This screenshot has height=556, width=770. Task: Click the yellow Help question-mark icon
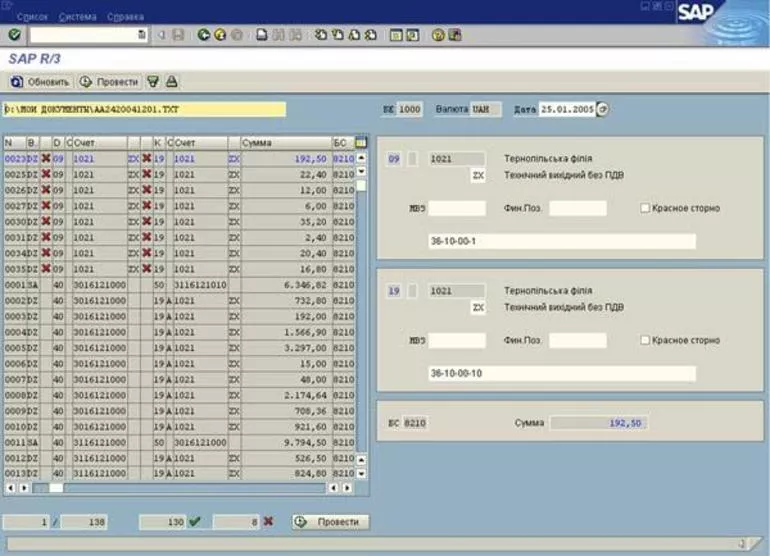[438, 35]
